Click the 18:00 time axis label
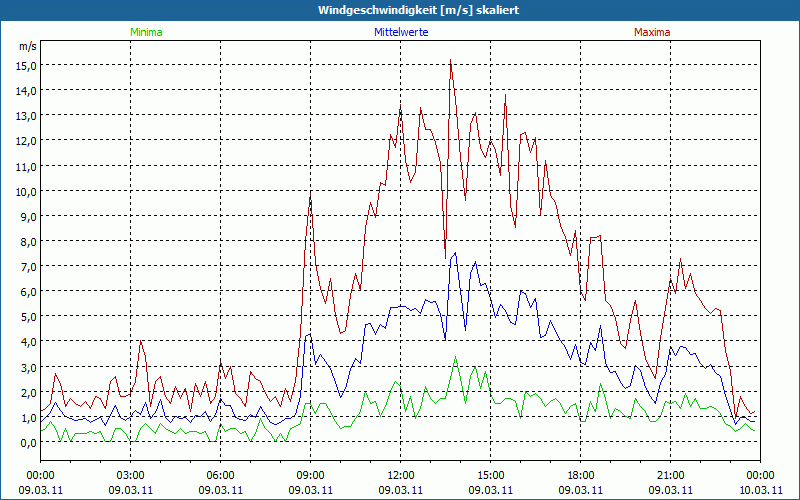Viewport: 800px width, 500px height. (581, 476)
